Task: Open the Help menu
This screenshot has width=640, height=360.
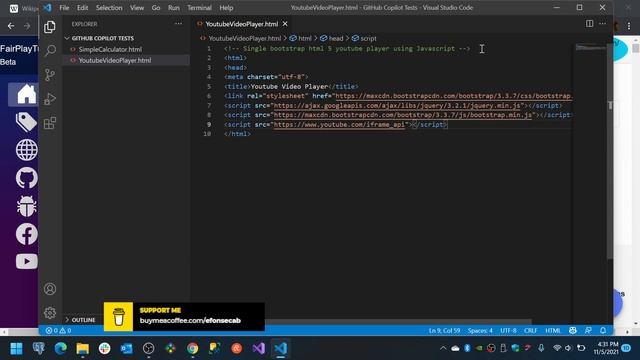Action: tap(226, 8)
